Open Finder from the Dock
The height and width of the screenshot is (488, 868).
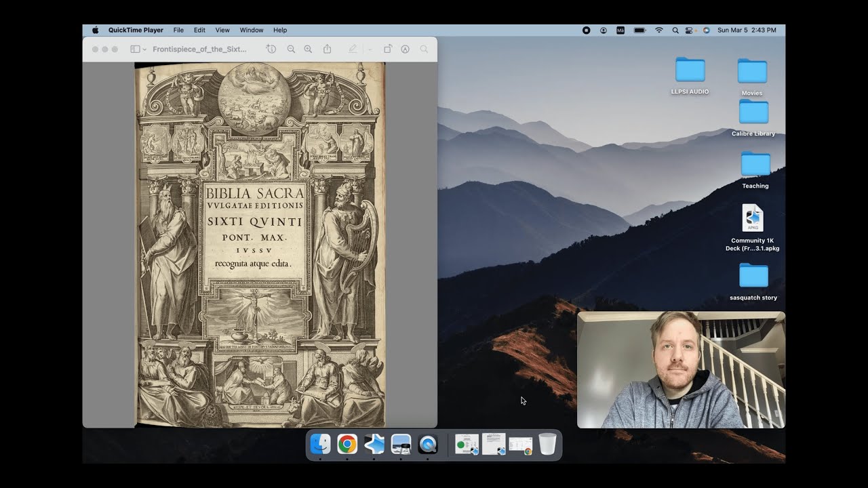pyautogui.click(x=320, y=444)
